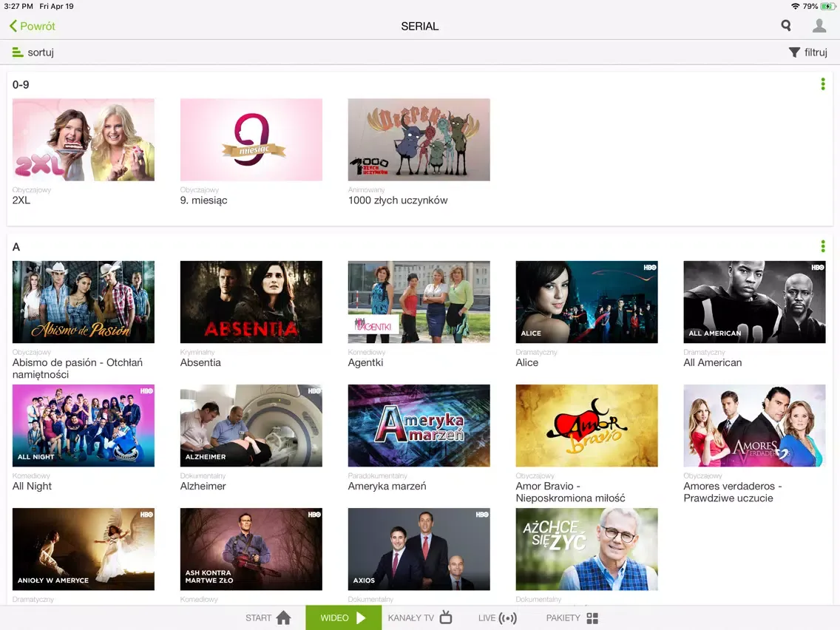The width and height of the screenshot is (840, 630).
Task: Open the Ameryka marzeń thumbnail
Action: tap(419, 425)
